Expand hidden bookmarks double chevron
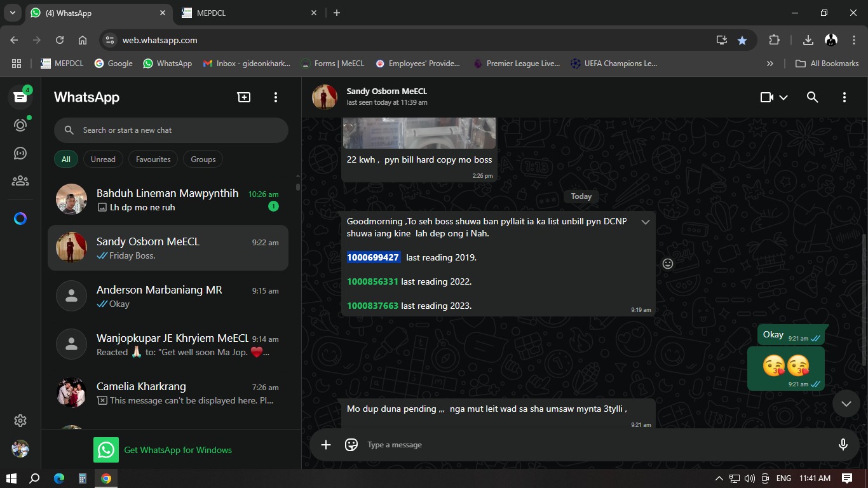The width and height of the screenshot is (868, 488). pos(770,64)
